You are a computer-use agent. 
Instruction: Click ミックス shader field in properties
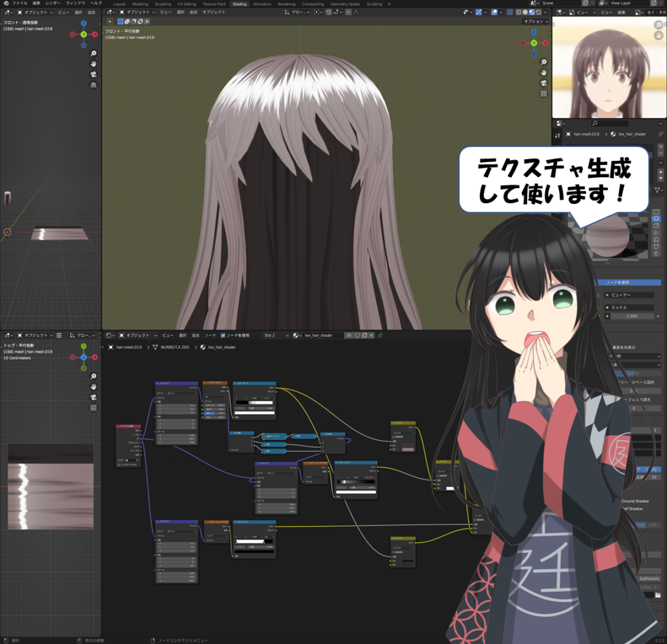point(629,307)
